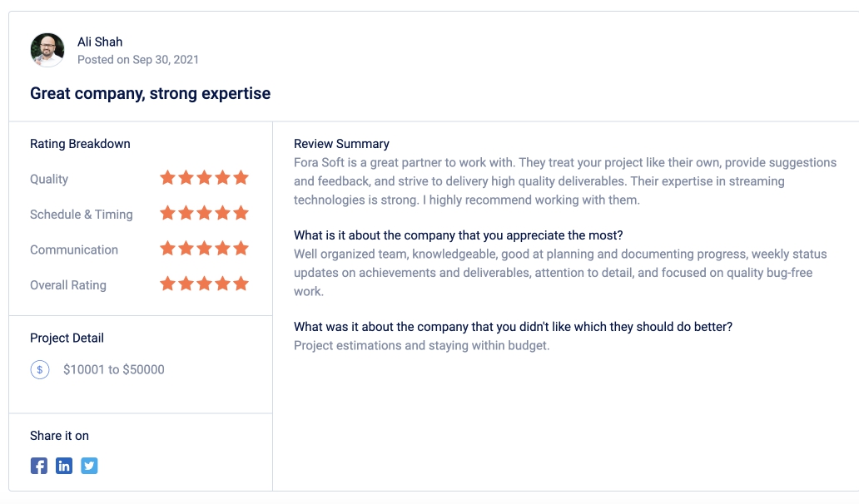Click the 'Project estimations and staying within budget' answer
Image resolution: width=859 pixels, height=504 pixels.
coord(421,346)
